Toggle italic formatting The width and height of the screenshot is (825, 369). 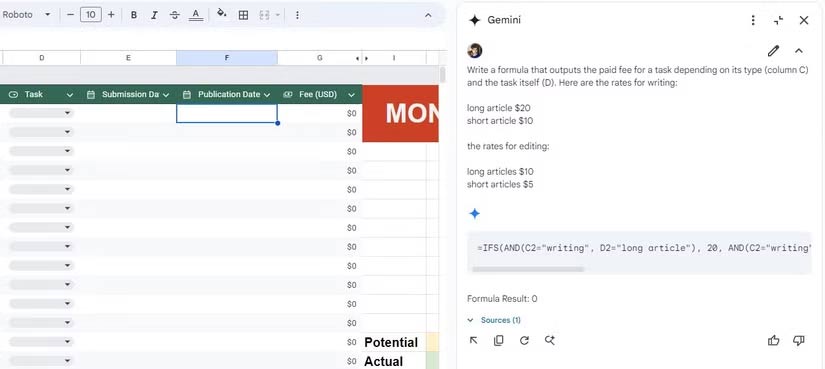tap(154, 15)
